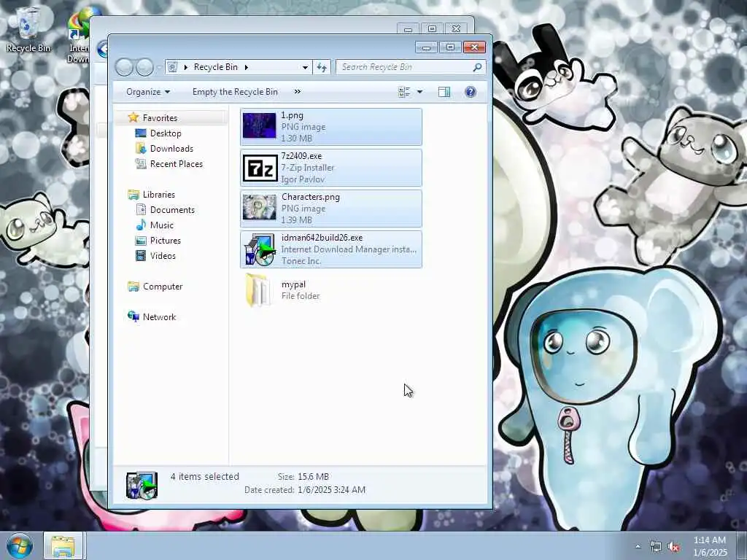The height and width of the screenshot is (560, 747).
Task: Open the Music library label
Action: point(162,225)
